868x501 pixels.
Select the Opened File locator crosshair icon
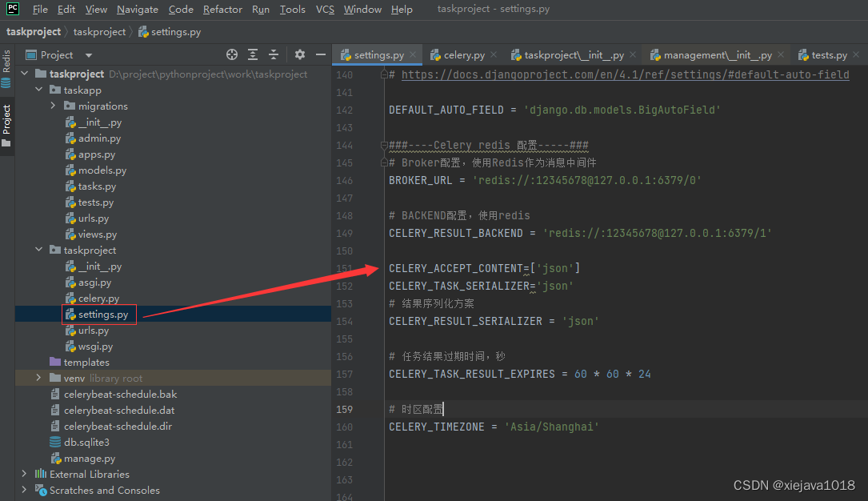click(x=231, y=54)
